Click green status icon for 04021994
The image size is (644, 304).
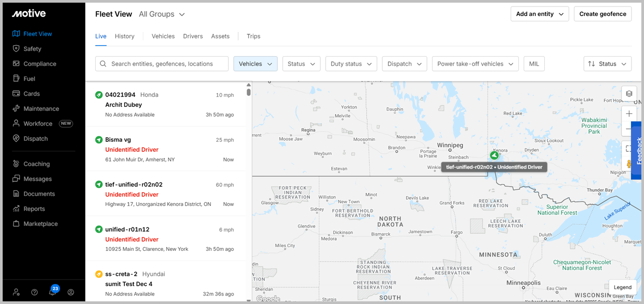[x=99, y=95]
